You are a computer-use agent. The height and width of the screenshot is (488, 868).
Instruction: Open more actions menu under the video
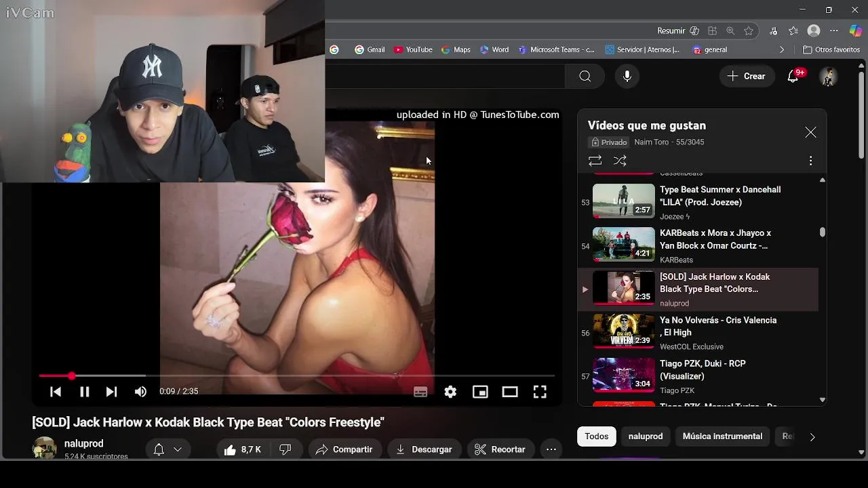click(x=551, y=449)
